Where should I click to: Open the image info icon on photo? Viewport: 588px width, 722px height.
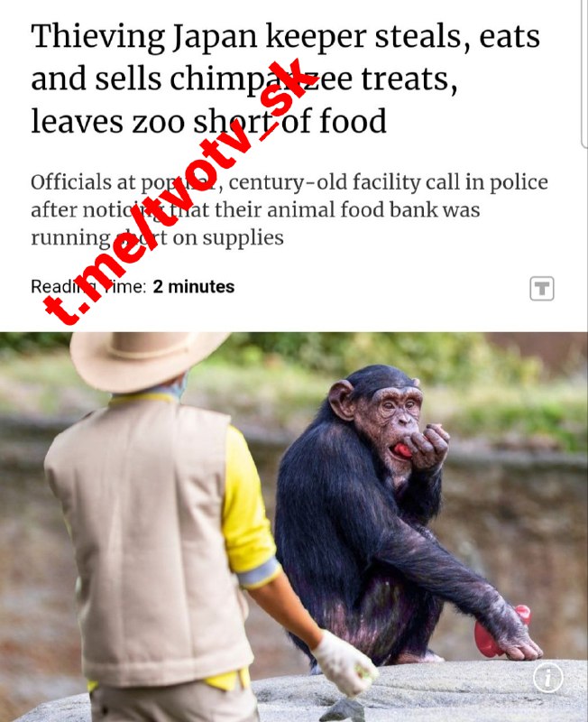click(547, 678)
